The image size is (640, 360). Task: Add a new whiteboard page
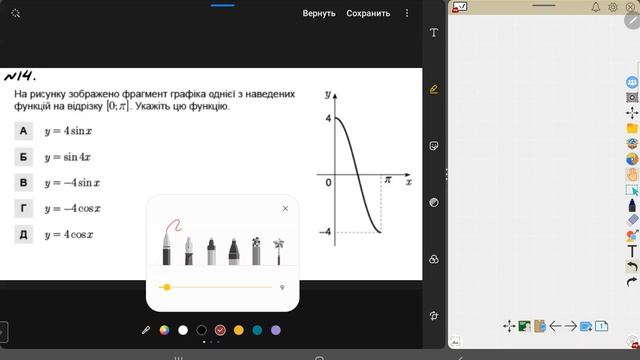point(586,326)
